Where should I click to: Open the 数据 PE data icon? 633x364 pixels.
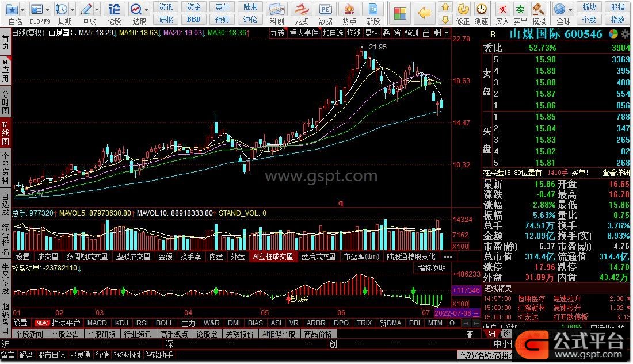coord(325,9)
